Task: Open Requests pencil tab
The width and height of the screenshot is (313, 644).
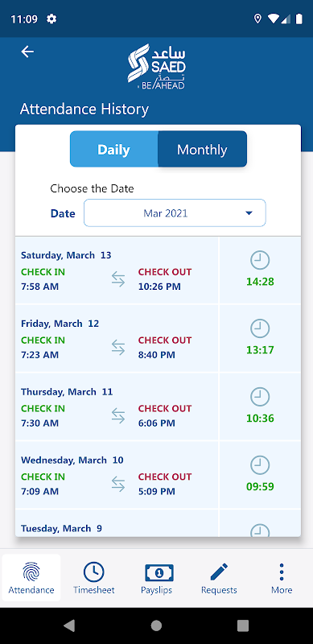Action: 219,578
